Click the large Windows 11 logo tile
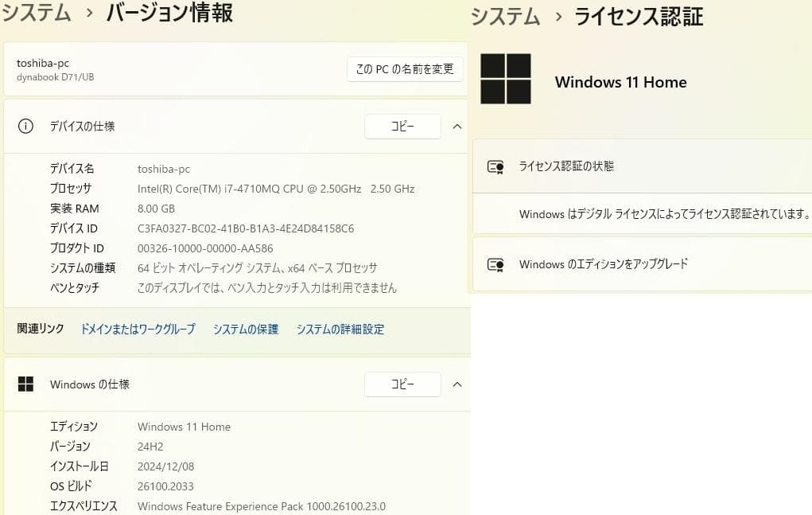This screenshot has width=812, height=515. [507, 78]
